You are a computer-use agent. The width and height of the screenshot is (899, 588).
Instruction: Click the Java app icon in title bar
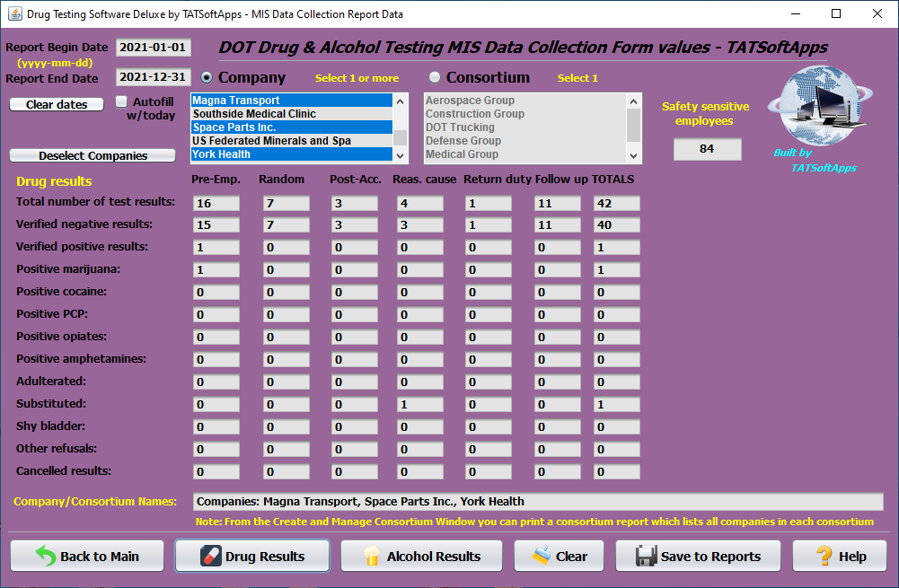[x=14, y=13]
